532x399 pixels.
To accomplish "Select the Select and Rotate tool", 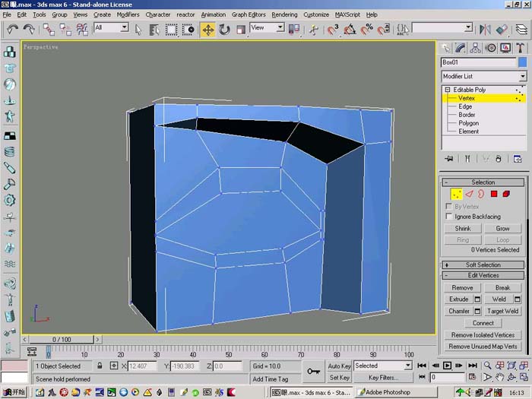I will 224,30.
